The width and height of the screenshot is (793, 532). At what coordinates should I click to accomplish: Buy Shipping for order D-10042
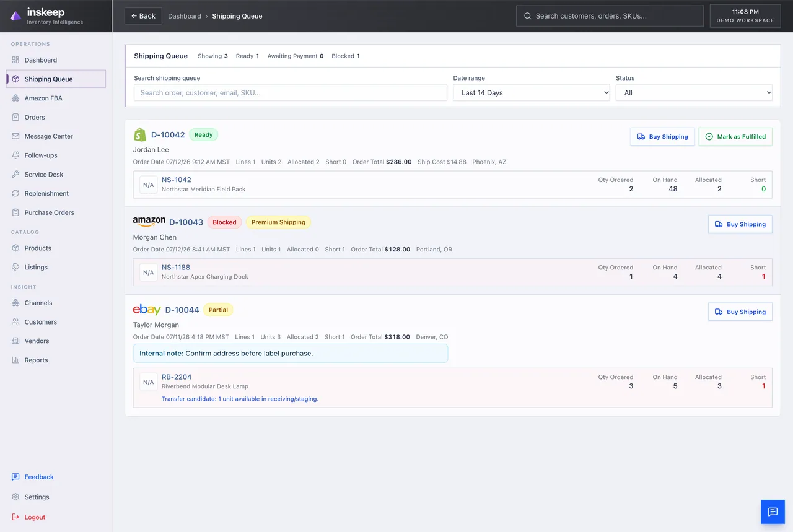(662, 137)
